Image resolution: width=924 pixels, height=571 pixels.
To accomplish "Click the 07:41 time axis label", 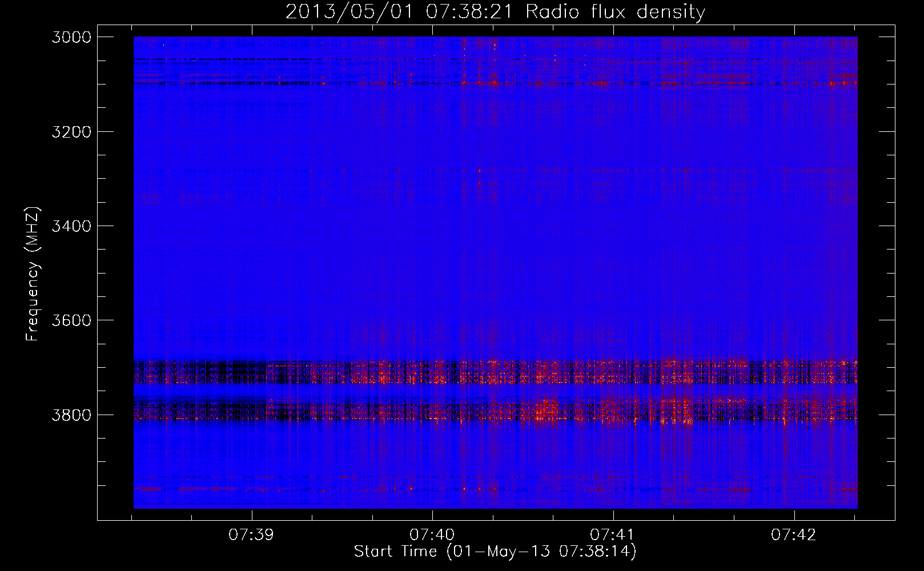I will click(x=613, y=535).
